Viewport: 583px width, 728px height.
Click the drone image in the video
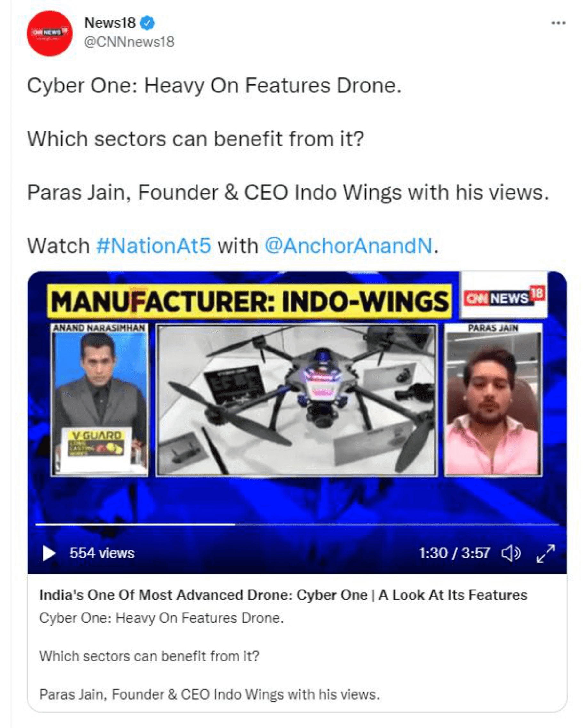297,400
